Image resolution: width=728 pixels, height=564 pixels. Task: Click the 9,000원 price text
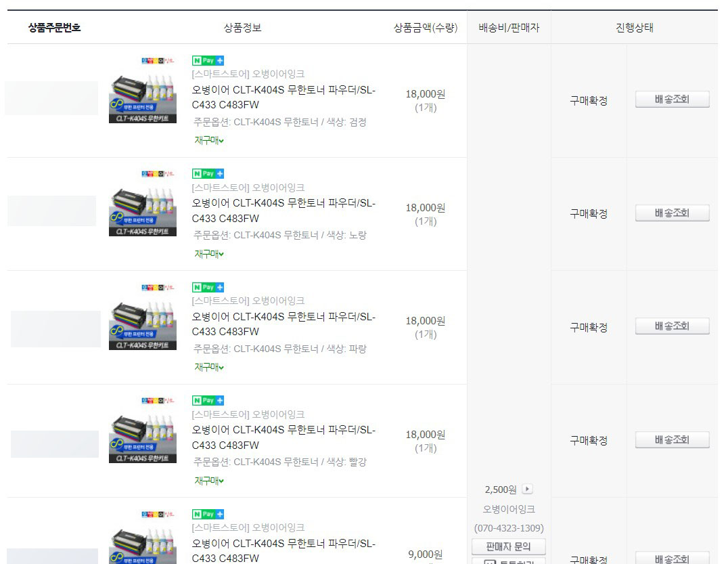(426, 555)
